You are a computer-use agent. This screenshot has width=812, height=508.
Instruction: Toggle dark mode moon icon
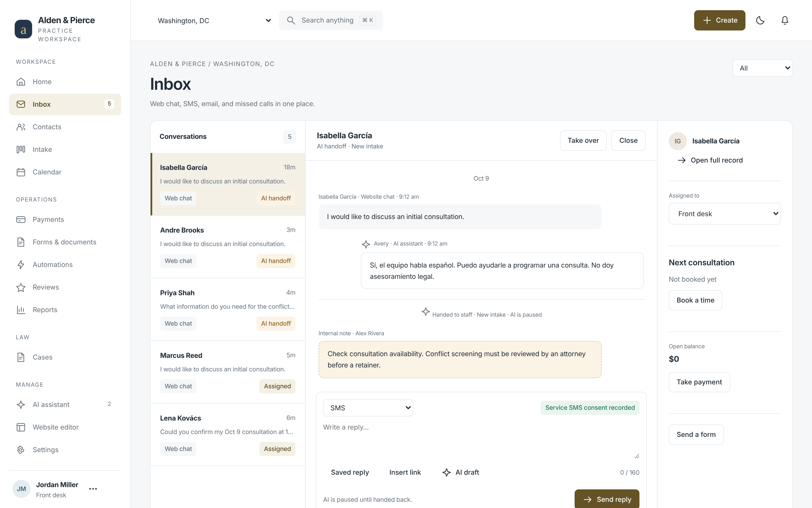(x=760, y=20)
